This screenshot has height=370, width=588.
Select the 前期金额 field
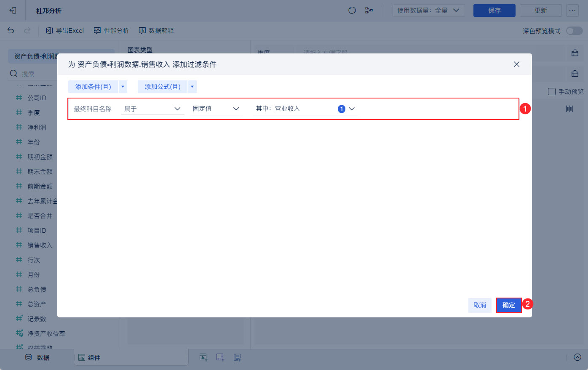tap(40, 186)
